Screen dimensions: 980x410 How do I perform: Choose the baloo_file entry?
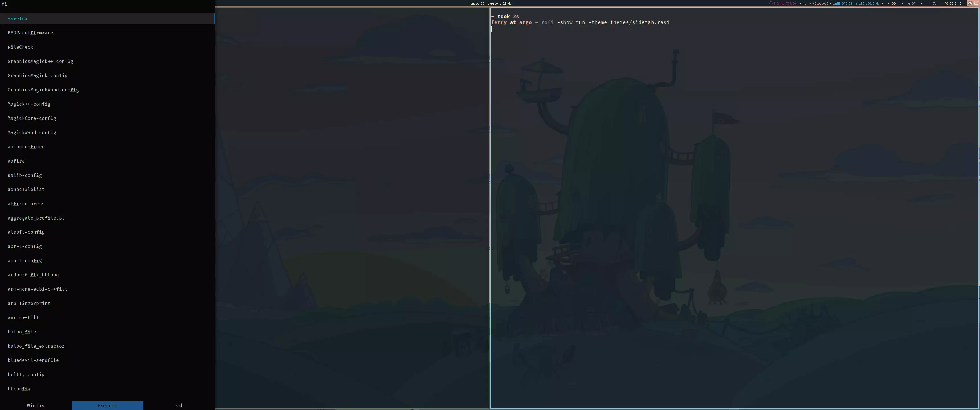107,332
